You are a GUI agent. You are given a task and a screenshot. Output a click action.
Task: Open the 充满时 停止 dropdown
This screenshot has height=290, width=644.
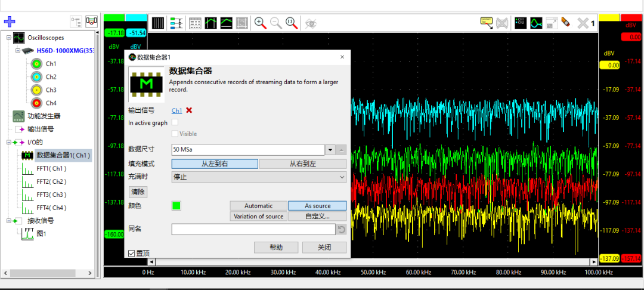(x=259, y=177)
